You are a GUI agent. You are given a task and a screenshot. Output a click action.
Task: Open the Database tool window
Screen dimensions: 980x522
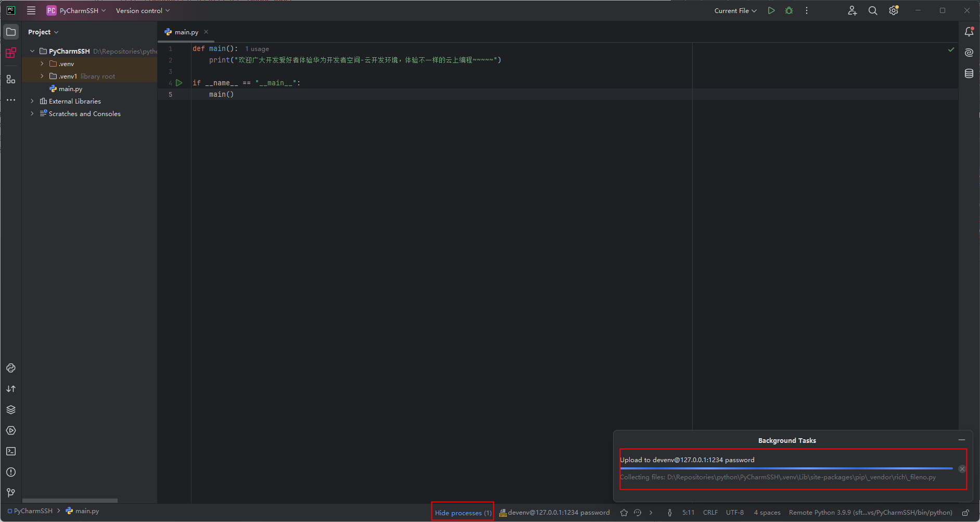pyautogui.click(x=969, y=73)
